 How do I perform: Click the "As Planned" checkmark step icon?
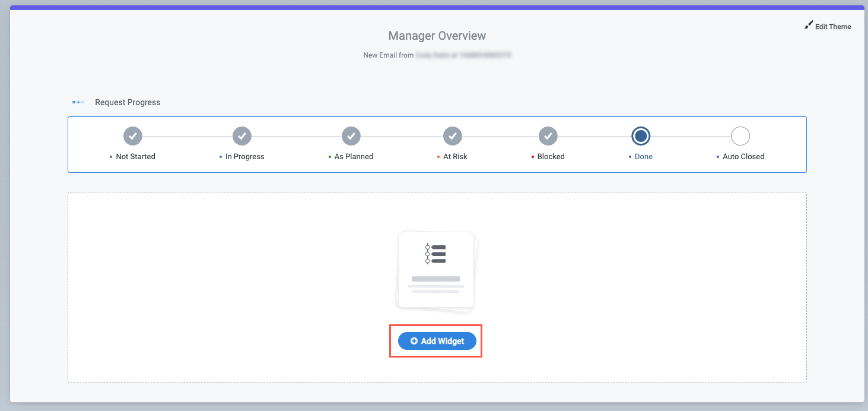(351, 136)
